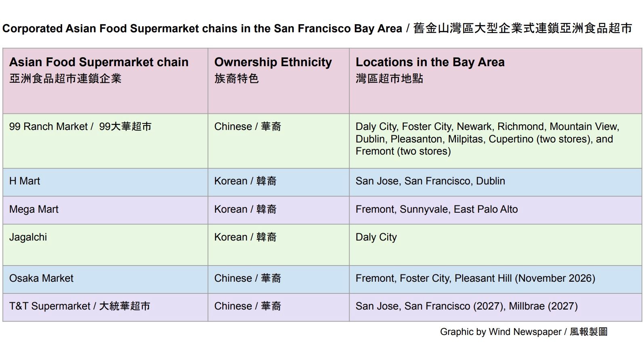Select the Osaka Market cell
Viewport: 644px width, 362px height.
pos(105,279)
